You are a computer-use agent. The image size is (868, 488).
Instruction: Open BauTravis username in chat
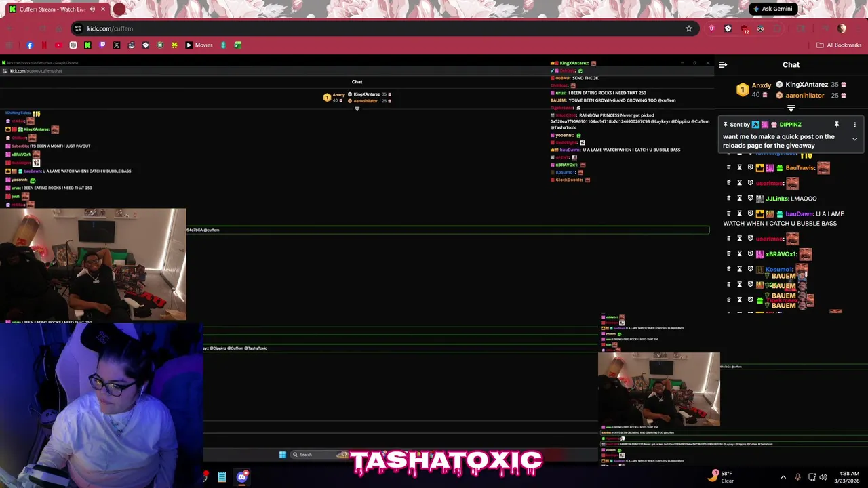point(800,168)
